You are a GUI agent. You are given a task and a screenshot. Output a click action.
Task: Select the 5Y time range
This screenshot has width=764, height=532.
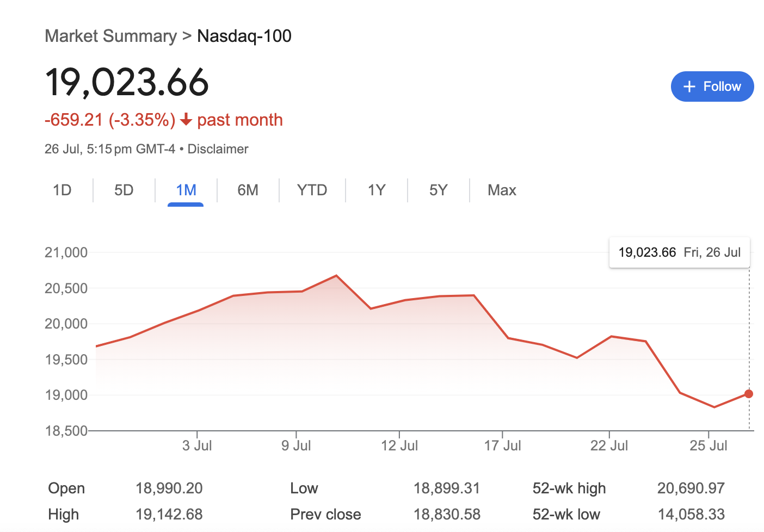(438, 190)
